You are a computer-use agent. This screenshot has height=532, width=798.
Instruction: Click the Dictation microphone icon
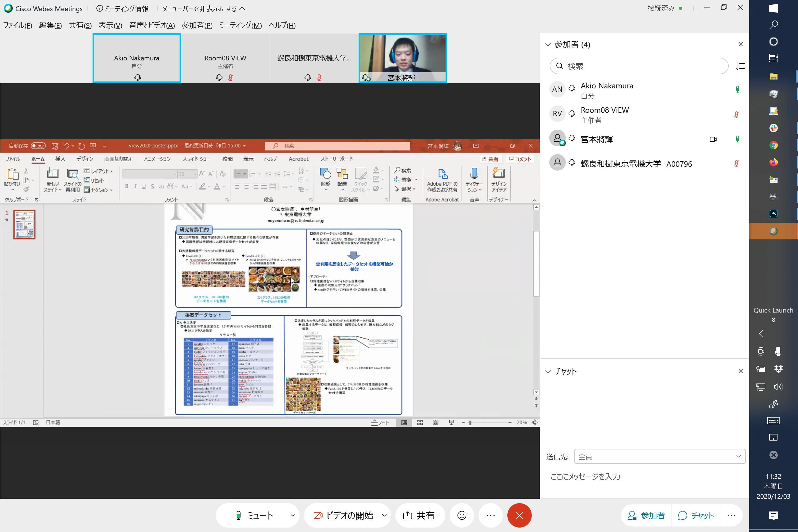point(474,173)
